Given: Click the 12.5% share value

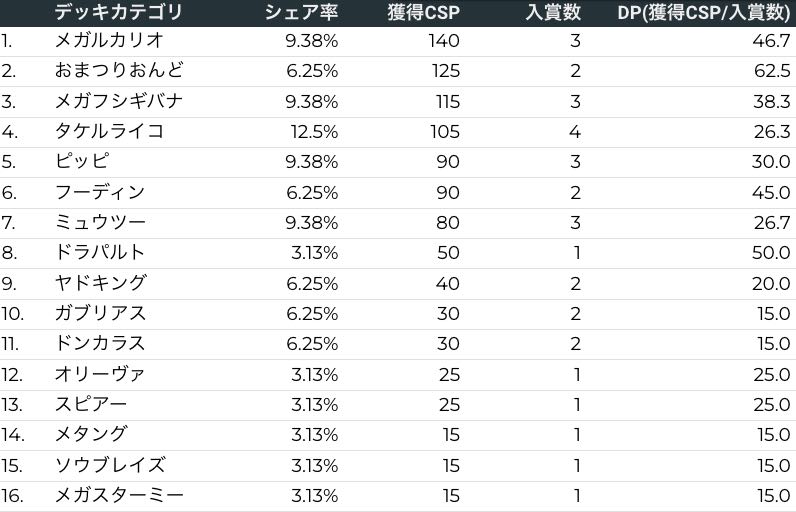Looking at the screenshot, I should click(x=315, y=132).
